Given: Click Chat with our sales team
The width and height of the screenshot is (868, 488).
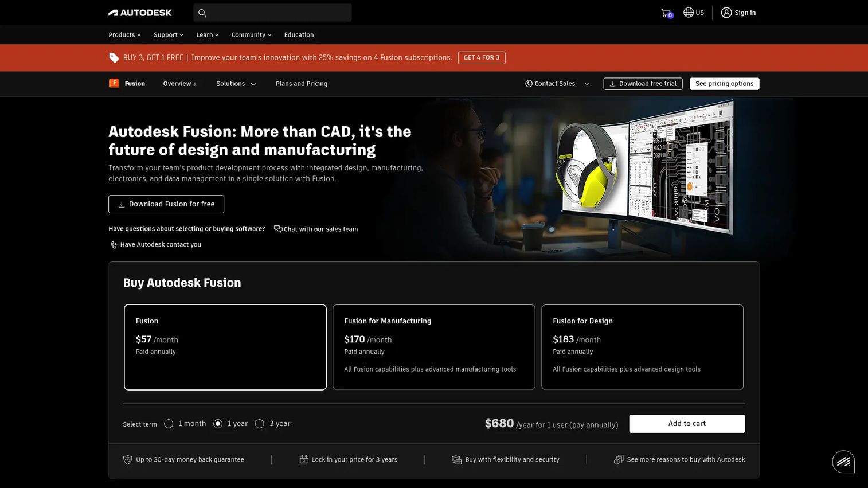Looking at the screenshot, I should point(320,229).
